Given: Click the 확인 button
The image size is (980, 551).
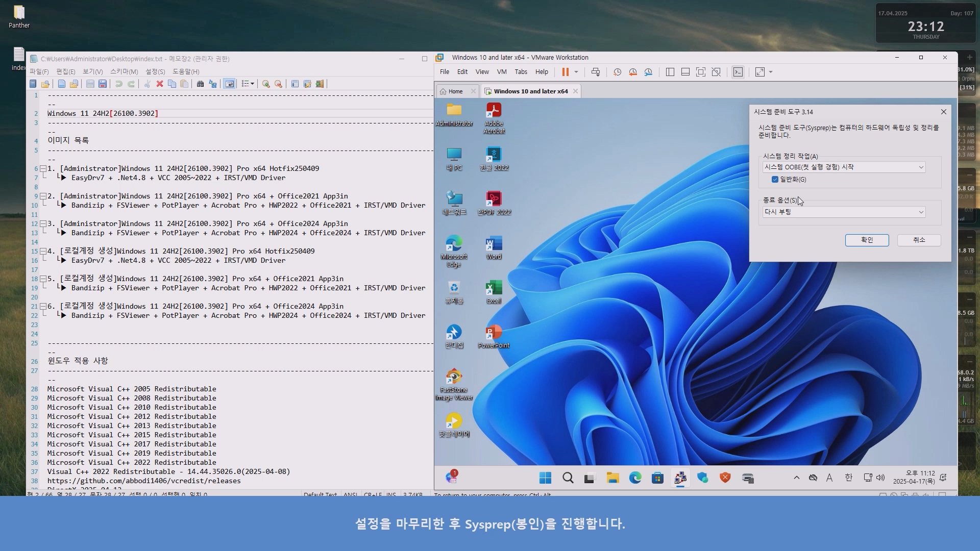Looking at the screenshot, I should click(867, 240).
